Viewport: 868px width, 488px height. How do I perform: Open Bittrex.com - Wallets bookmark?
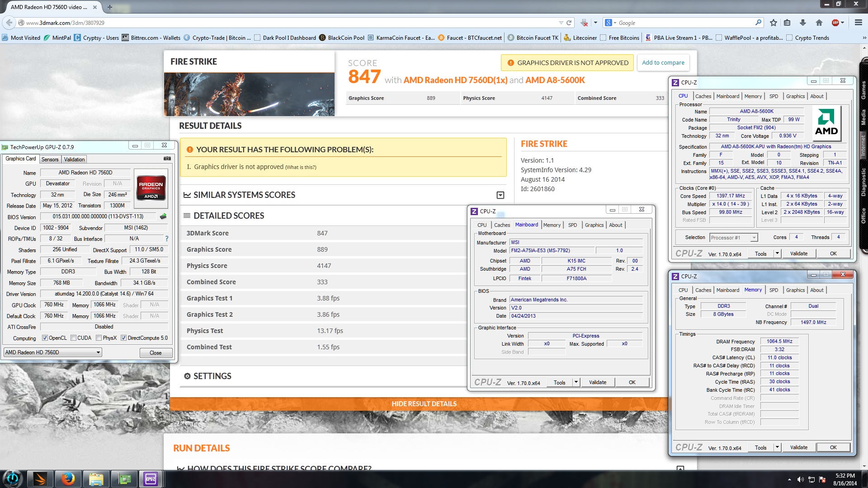click(x=151, y=38)
